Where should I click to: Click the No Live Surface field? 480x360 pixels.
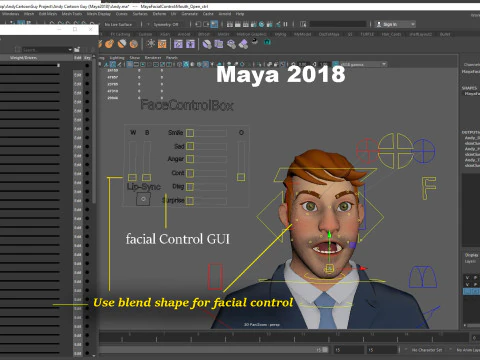point(118,24)
